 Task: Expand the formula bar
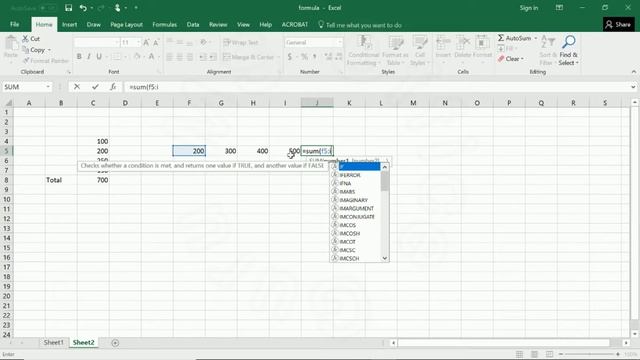click(633, 87)
